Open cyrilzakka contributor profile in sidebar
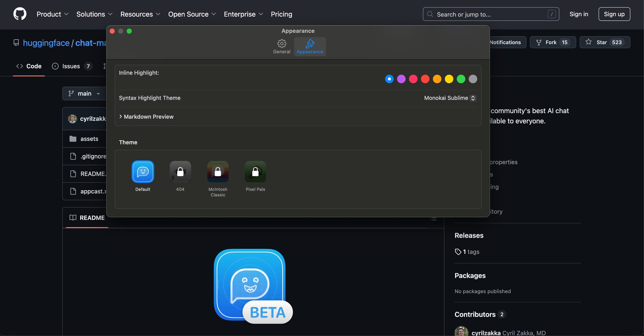 pos(486,333)
